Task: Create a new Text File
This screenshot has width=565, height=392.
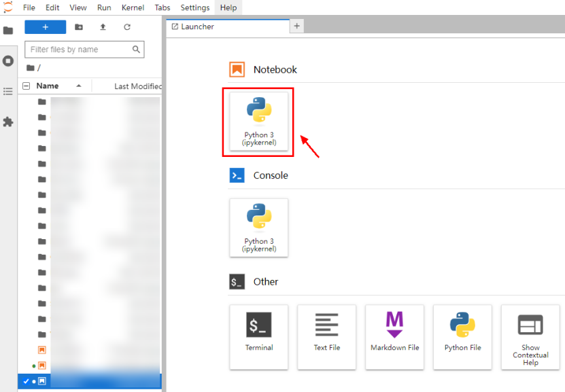Action: (326, 336)
